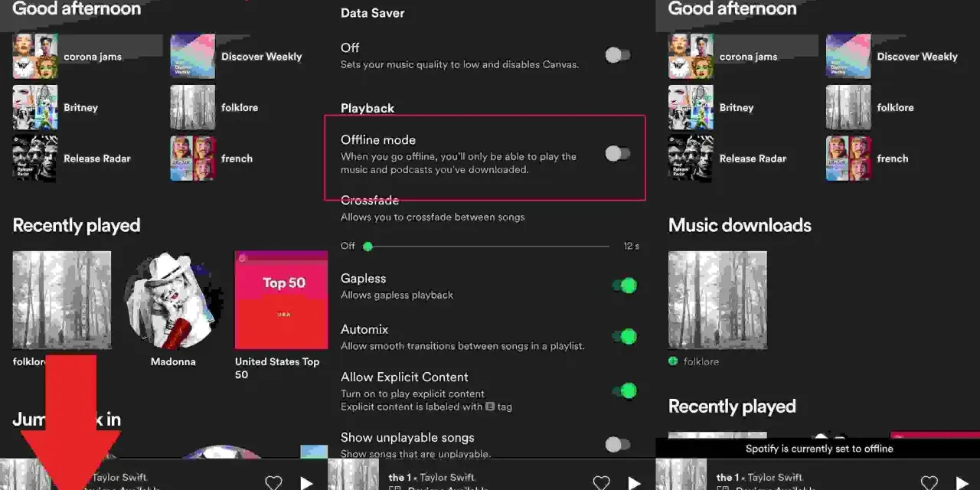Open corona jams playlist on the Recently played home screen
The image size is (980, 490).
click(87, 57)
